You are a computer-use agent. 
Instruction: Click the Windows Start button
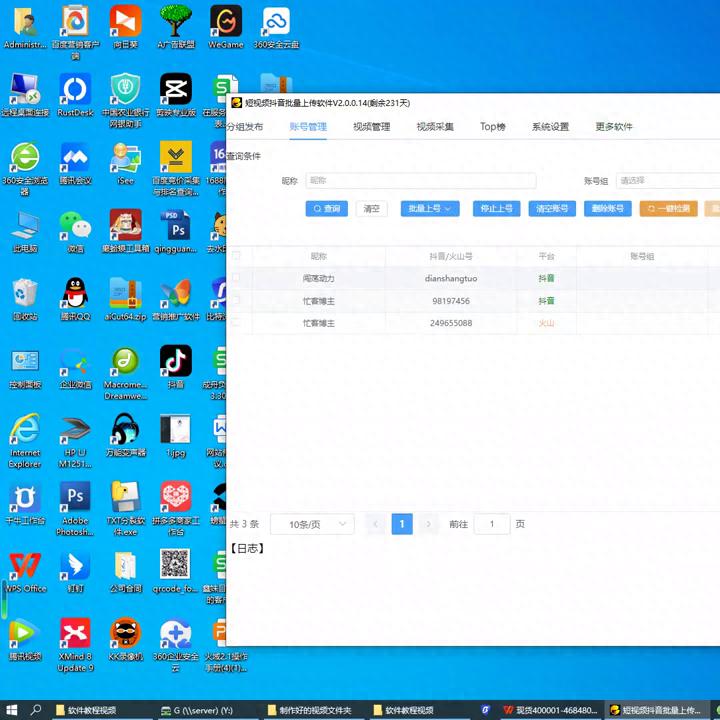point(11,710)
